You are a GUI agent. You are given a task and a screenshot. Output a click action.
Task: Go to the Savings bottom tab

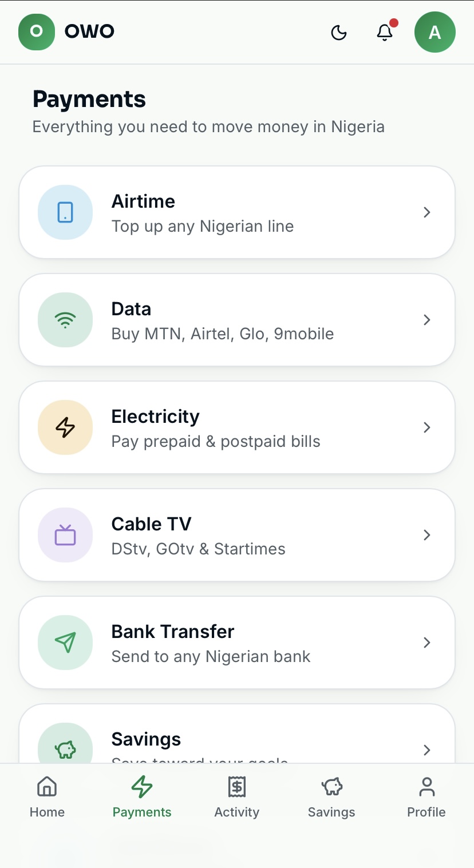(331, 797)
